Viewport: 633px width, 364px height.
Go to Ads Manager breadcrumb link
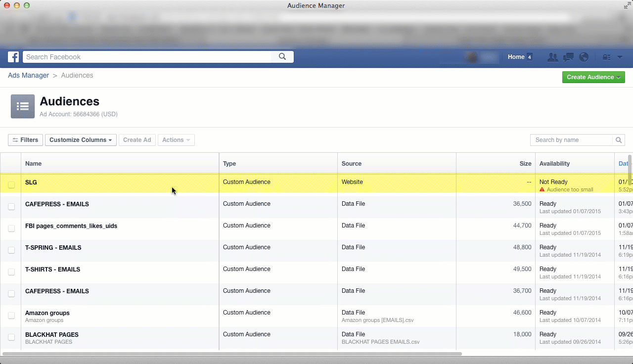click(28, 76)
